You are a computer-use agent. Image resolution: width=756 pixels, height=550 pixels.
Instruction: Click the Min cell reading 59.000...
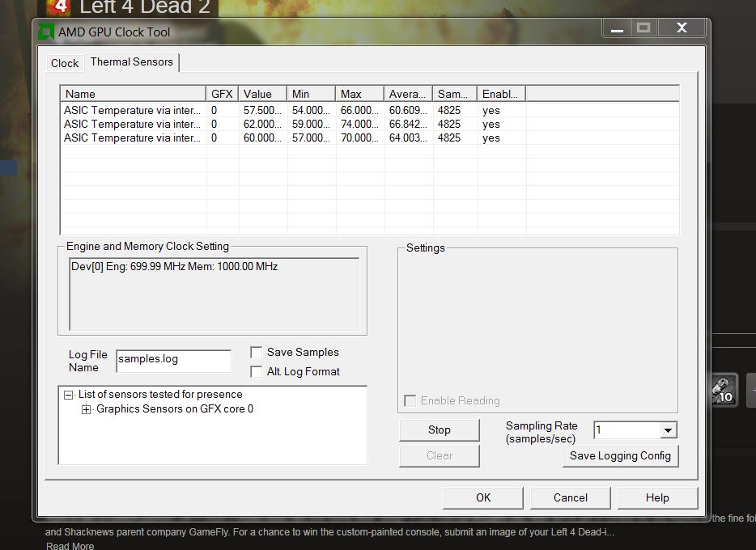coord(311,125)
